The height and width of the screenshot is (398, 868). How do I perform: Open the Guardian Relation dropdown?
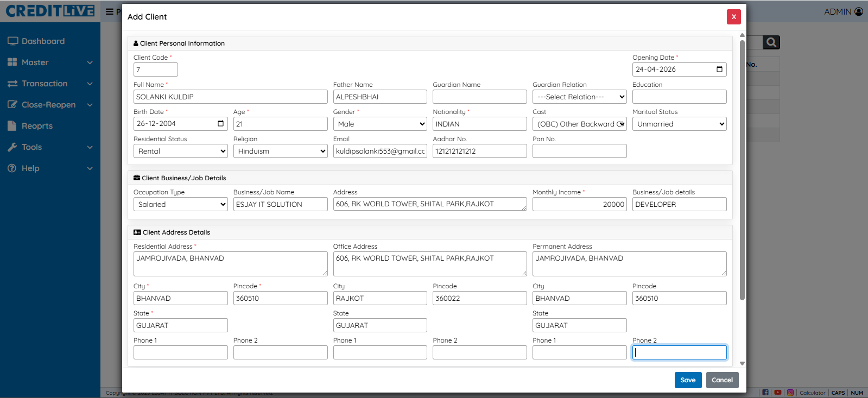coord(579,97)
